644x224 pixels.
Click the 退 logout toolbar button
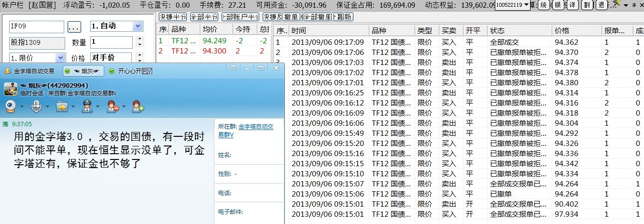pyautogui.click(x=601, y=5)
